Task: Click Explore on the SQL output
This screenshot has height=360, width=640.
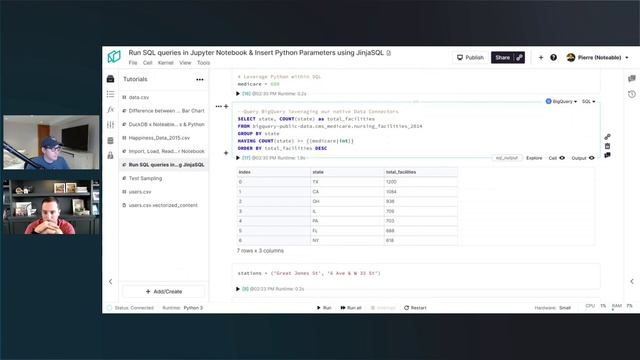Action: [x=534, y=158]
